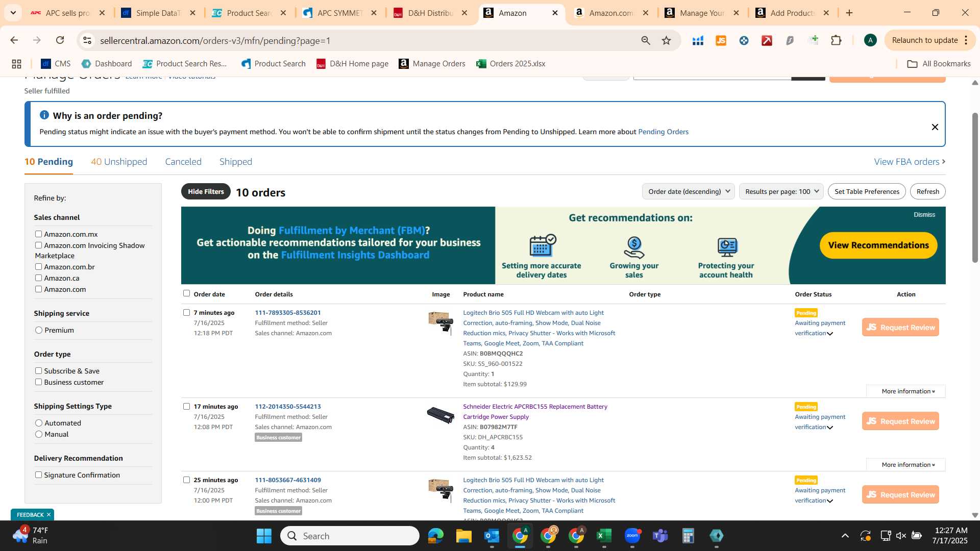980x551 pixels.
Task: Click View Recommendations button
Action: (x=878, y=245)
